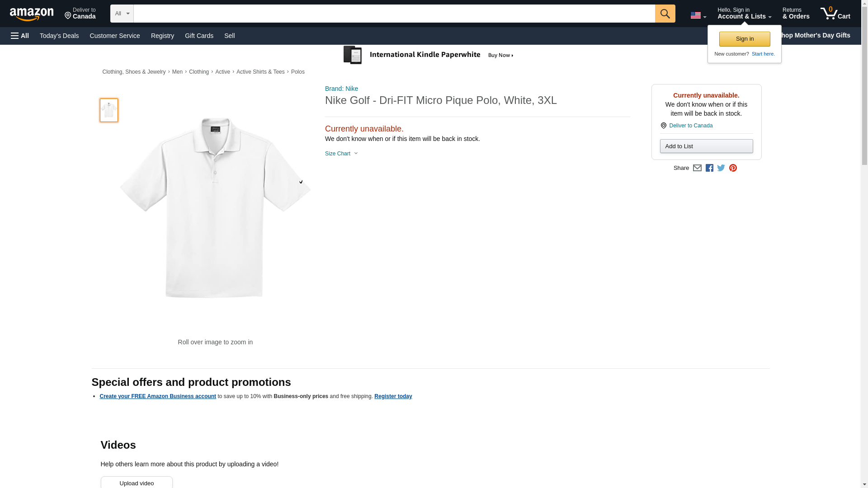The image size is (868, 488).
Task: Click the search magnifier button
Action: click(665, 14)
